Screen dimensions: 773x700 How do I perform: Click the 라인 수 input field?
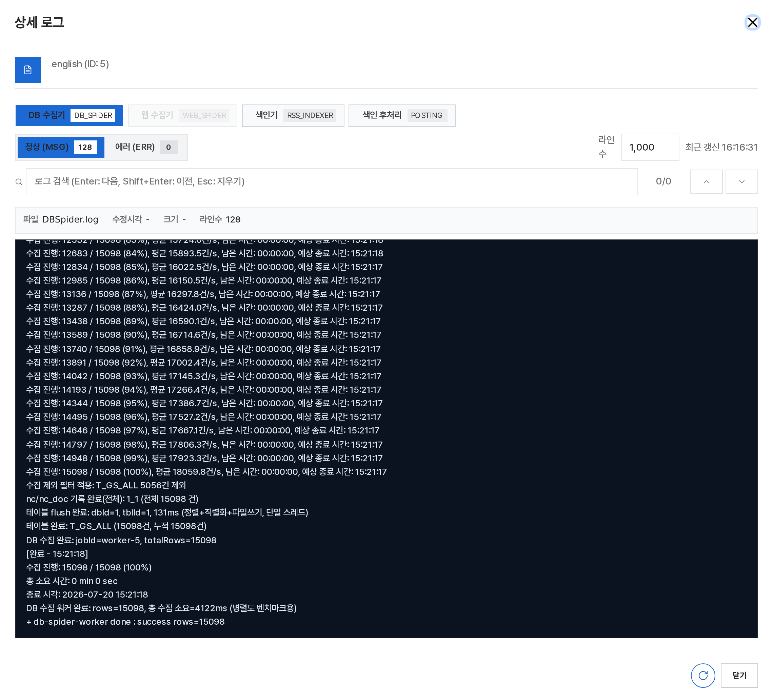(x=650, y=147)
